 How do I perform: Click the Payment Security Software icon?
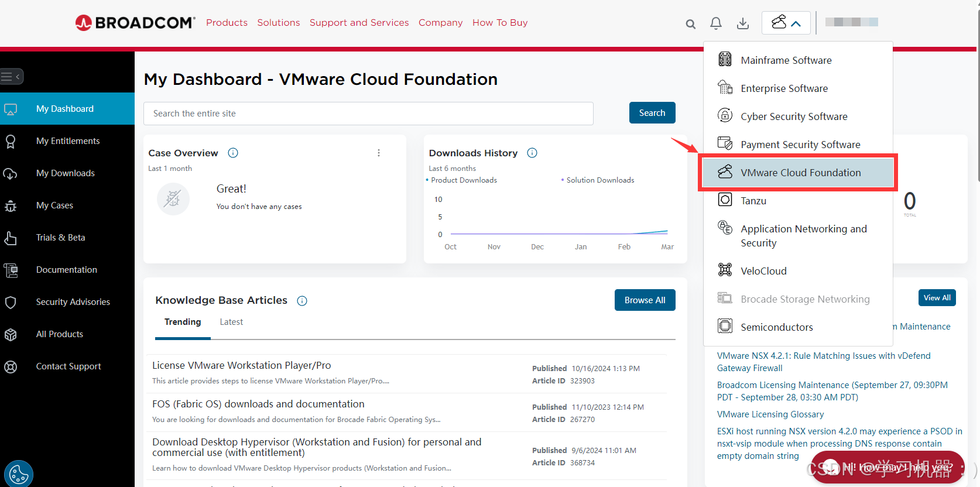tap(725, 143)
